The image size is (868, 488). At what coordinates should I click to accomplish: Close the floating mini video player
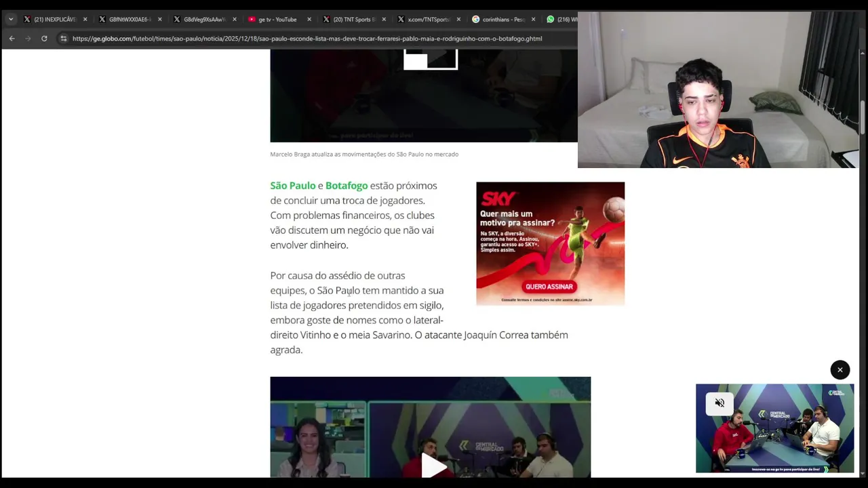click(x=840, y=369)
